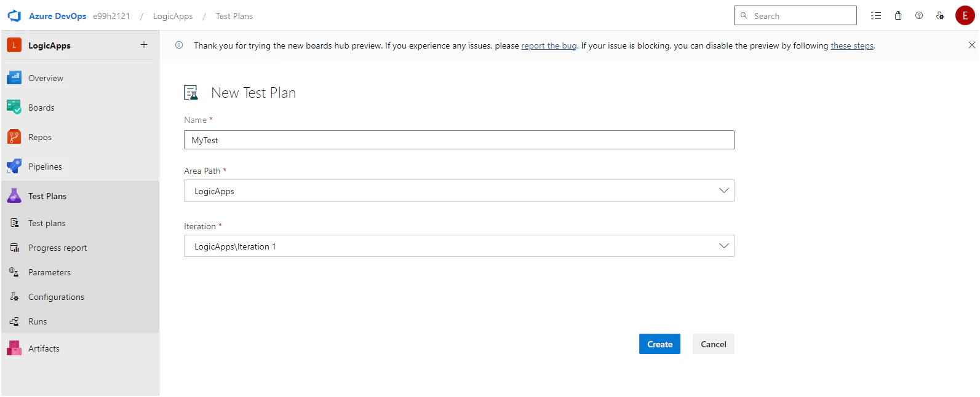Select the Artifacts menu item
Screen dimensions: 980x397
[80, 348]
